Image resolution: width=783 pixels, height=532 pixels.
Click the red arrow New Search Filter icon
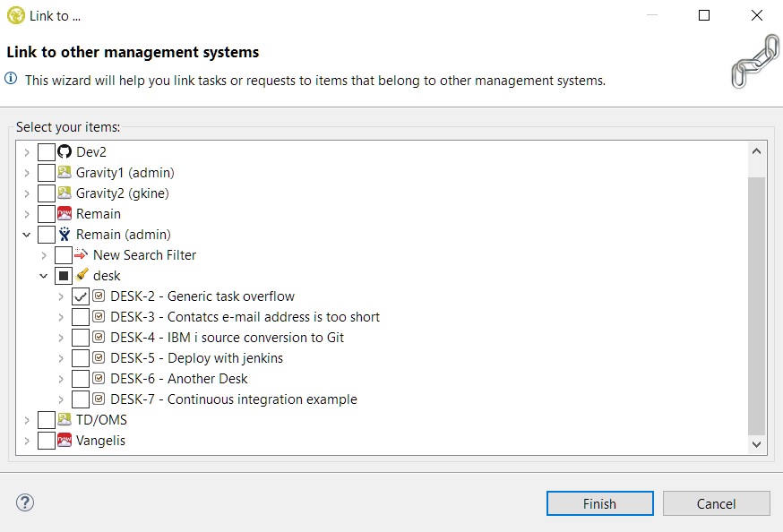[x=82, y=255]
